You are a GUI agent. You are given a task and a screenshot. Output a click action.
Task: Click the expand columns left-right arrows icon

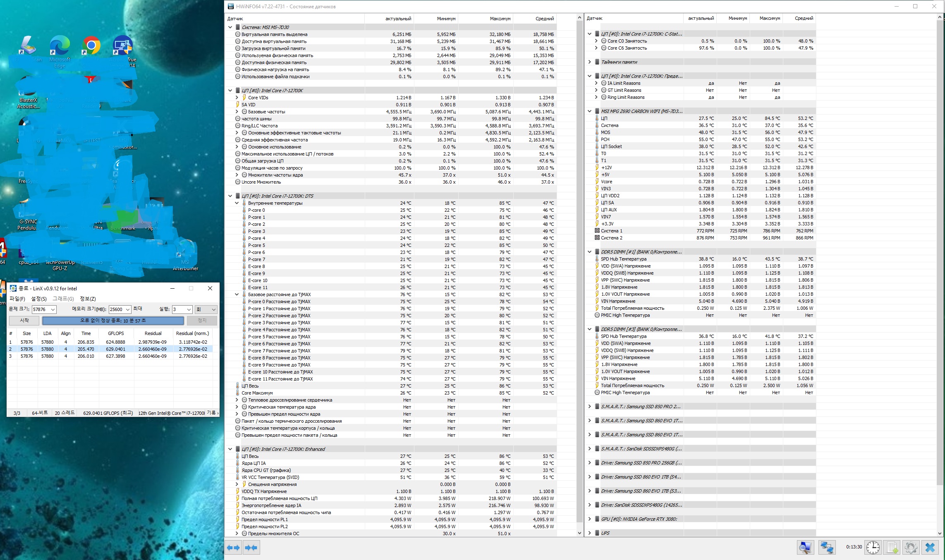pos(233,548)
